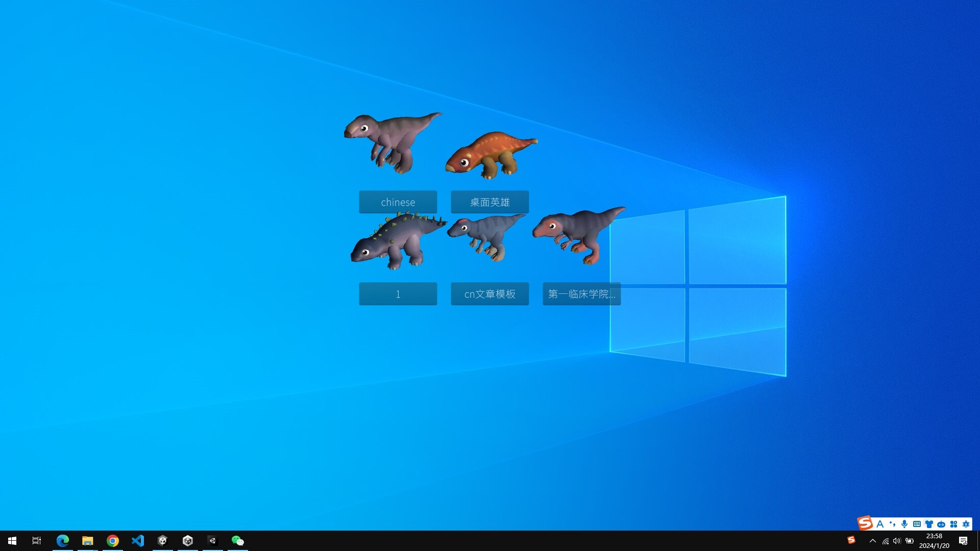Image resolution: width=980 pixels, height=551 pixels.
Task: Open the volume control flyout
Action: (x=897, y=541)
